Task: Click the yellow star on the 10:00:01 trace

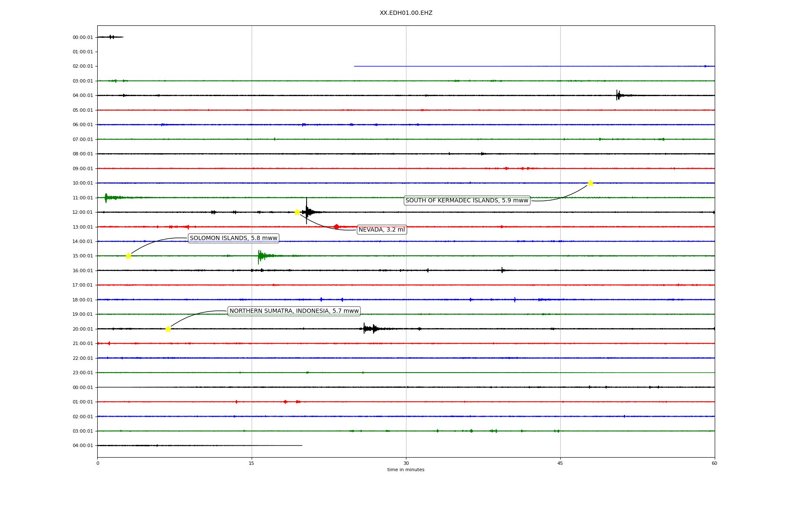Action: point(590,183)
